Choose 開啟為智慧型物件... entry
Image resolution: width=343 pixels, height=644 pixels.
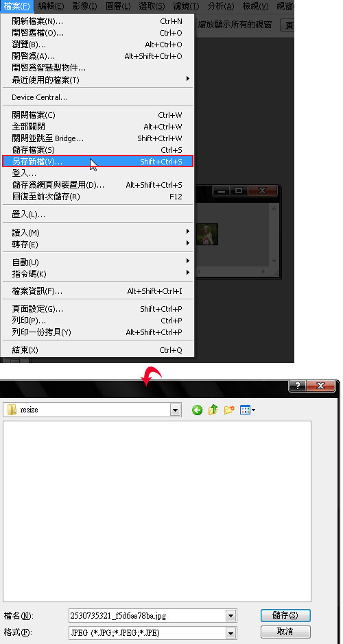coord(97,68)
